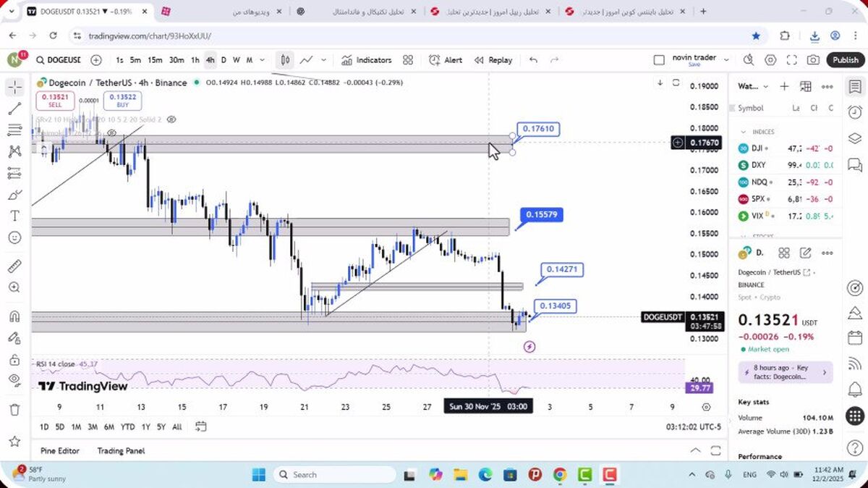
Task: Take a chart snapshot with camera icon
Action: pos(814,60)
